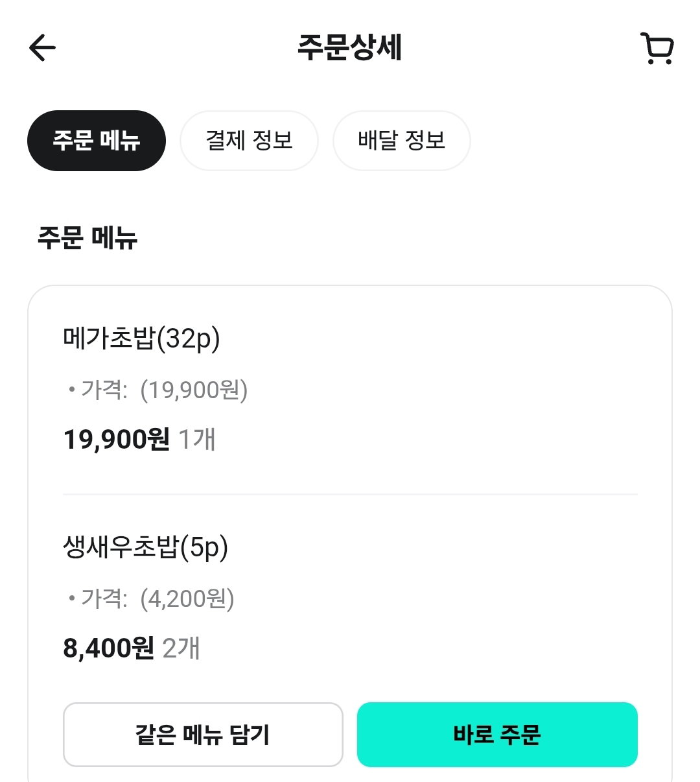Tap the 바로 주문 button
Image resolution: width=700 pixels, height=782 pixels.
coord(497,735)
